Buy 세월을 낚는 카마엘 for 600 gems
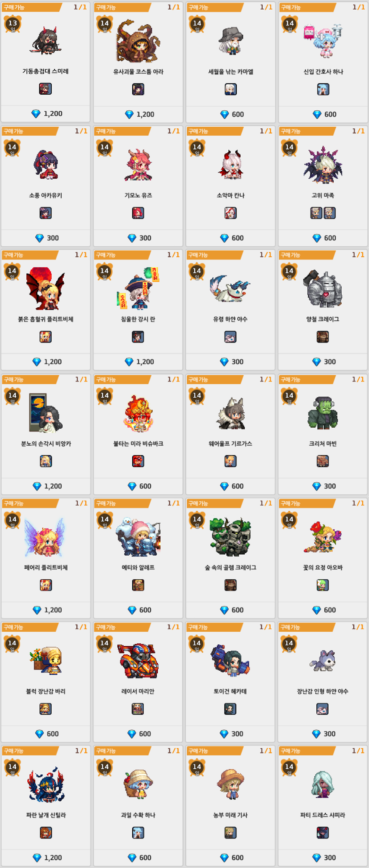The height and width of the screenshot is (868, 369). coord(231,114)
